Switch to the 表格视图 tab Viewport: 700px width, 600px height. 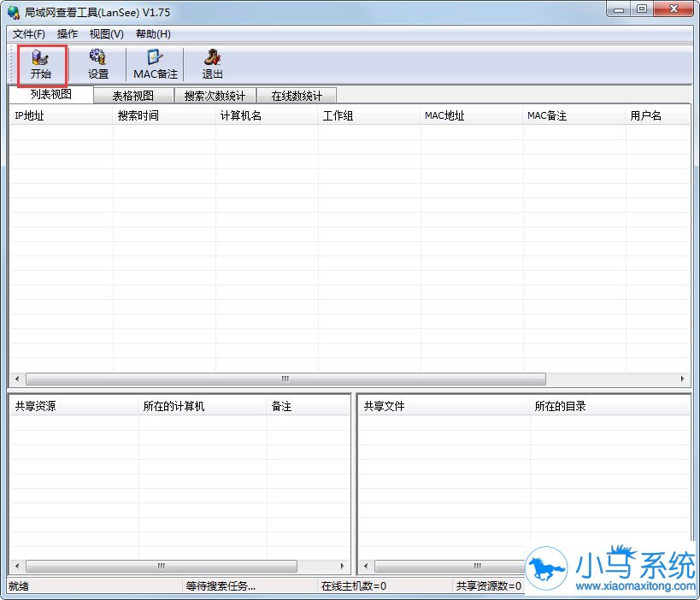click(x=133, y=96)
